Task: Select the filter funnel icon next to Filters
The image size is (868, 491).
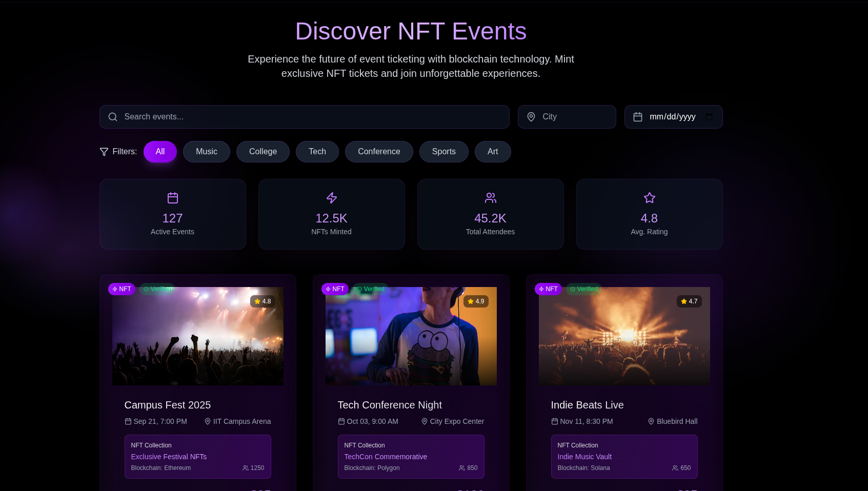Action: point(104,152)
